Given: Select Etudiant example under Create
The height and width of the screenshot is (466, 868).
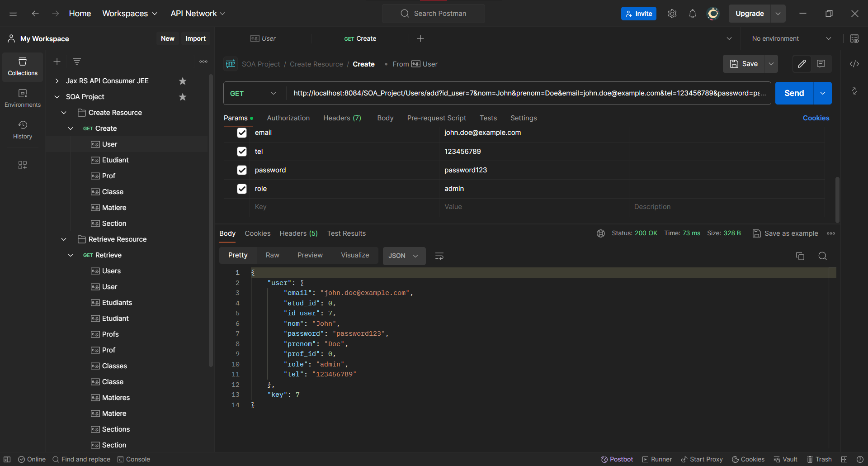Looking at the screenshot, I should pyautogui.click(x=115, y=160).
